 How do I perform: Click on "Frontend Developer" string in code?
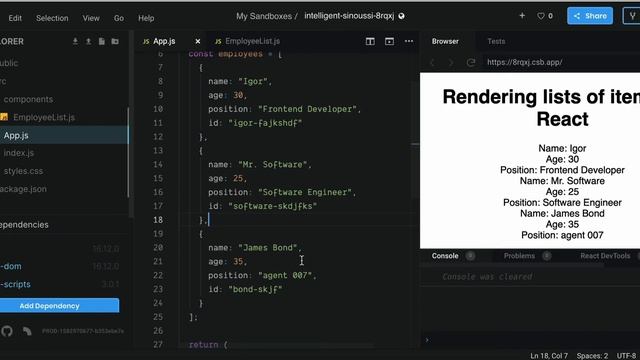307,109
